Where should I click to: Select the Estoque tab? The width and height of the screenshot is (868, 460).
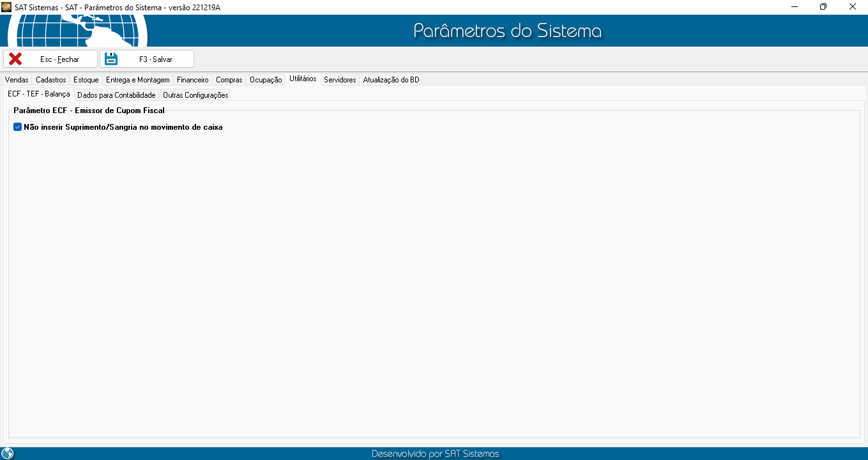coord(86,80)
